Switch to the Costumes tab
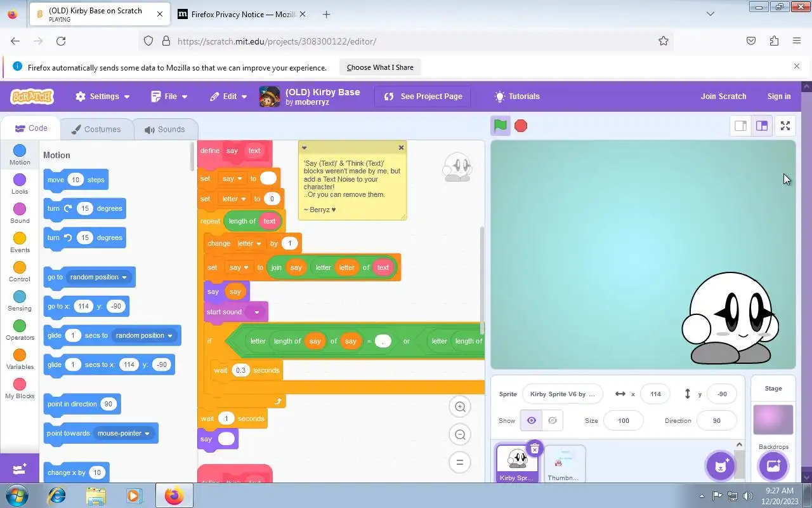 pos(96,129)
